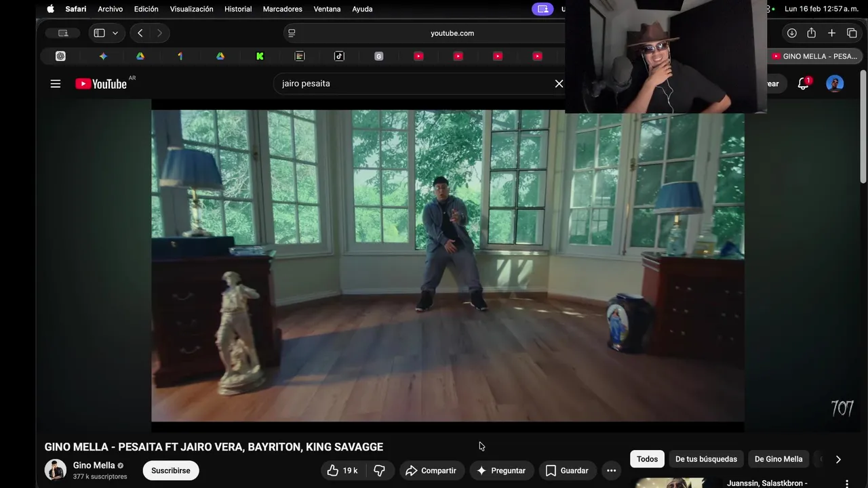Screen dimensions: 868x488
Task: Subscribe with the Suscribirse button
Action: [171, 470]
